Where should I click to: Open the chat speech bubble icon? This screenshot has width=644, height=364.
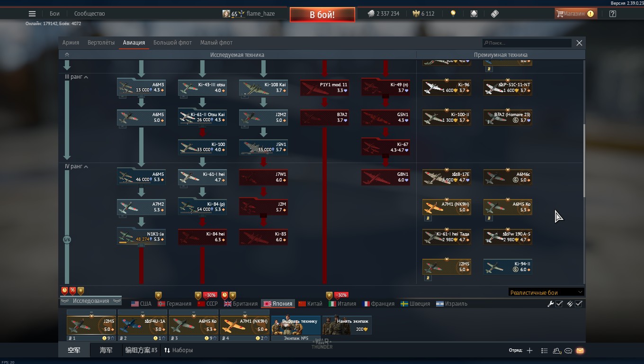click(568, 351)
